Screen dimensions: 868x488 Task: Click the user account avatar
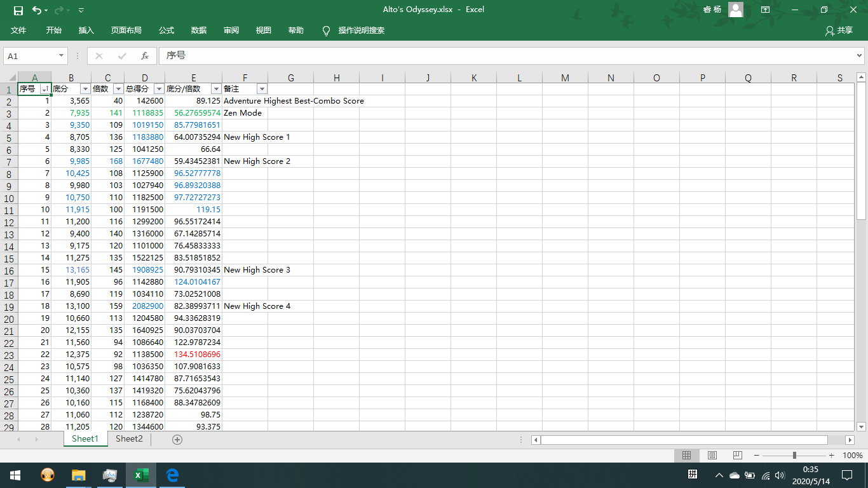click(x=736, y=10)
